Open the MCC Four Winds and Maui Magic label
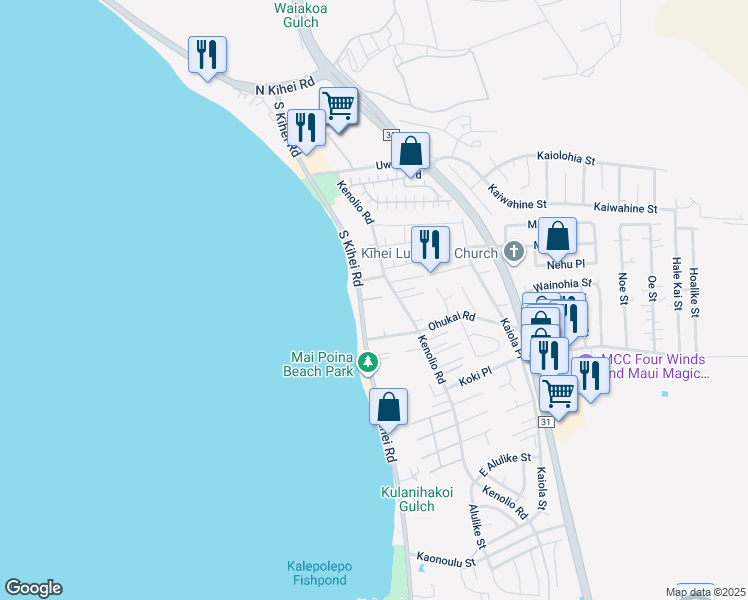This screenshot has width=748, height=600. [654, 366]
